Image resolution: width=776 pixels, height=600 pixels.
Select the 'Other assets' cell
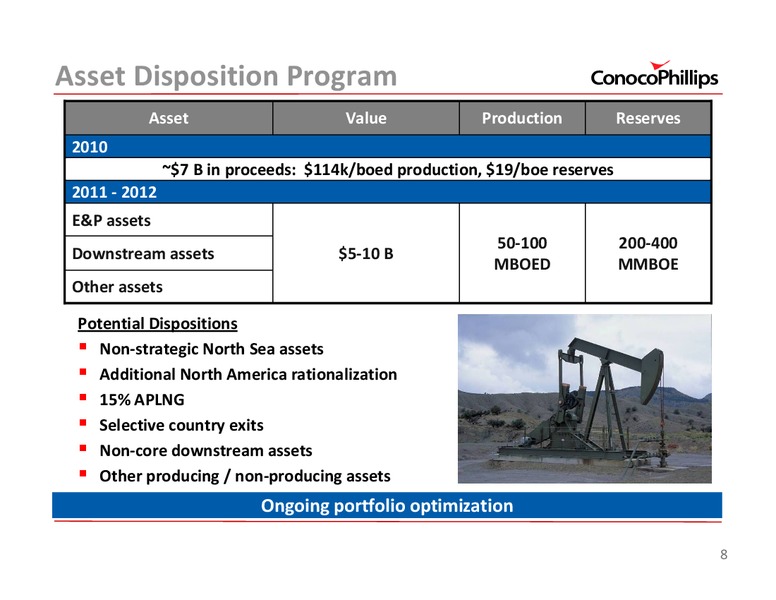coord(169,287)
